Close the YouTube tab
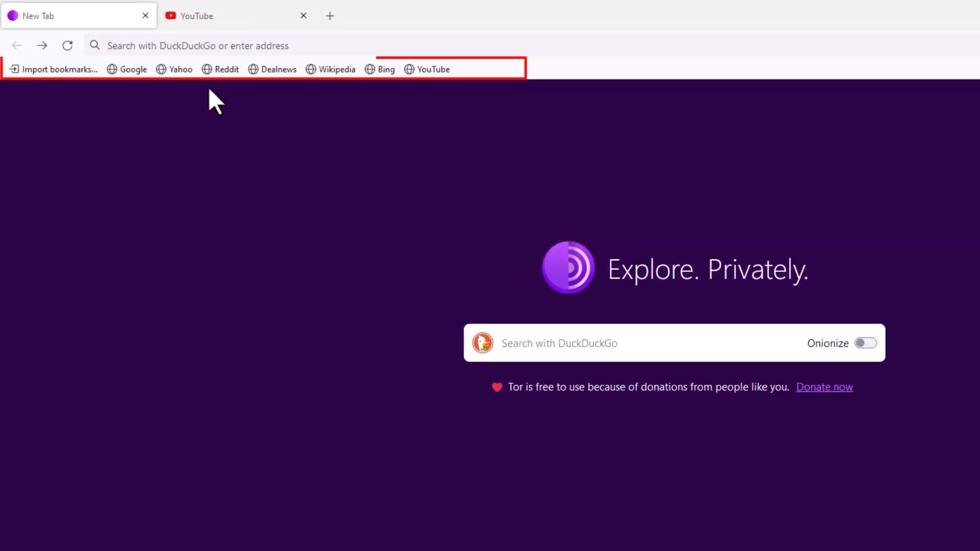Viewport: 980px width, 551px height. (303, 16)
